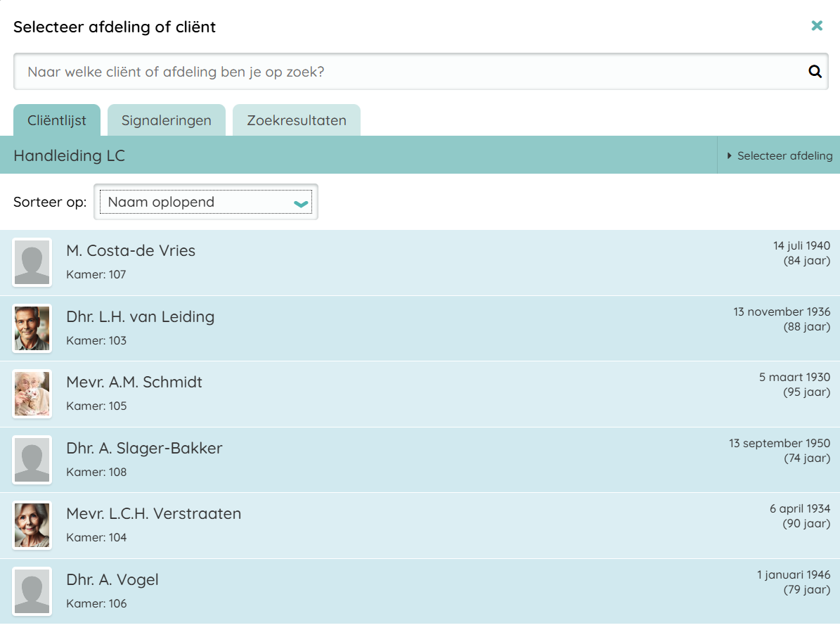Click the chevron arrow on Naam oplopend

(301, 203)
